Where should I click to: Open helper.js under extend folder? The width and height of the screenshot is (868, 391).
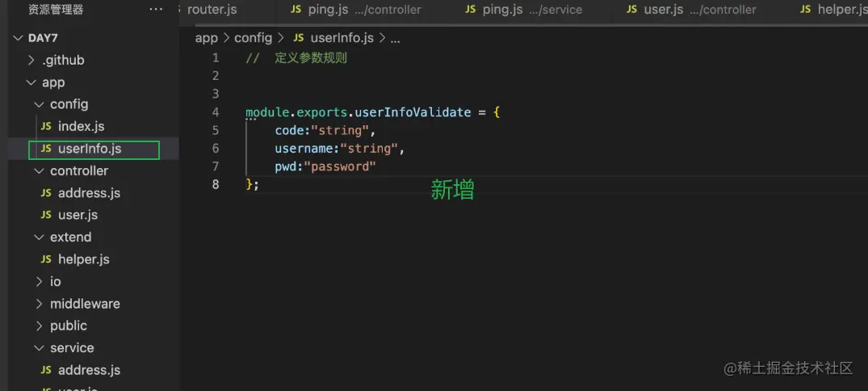point(84,259)
